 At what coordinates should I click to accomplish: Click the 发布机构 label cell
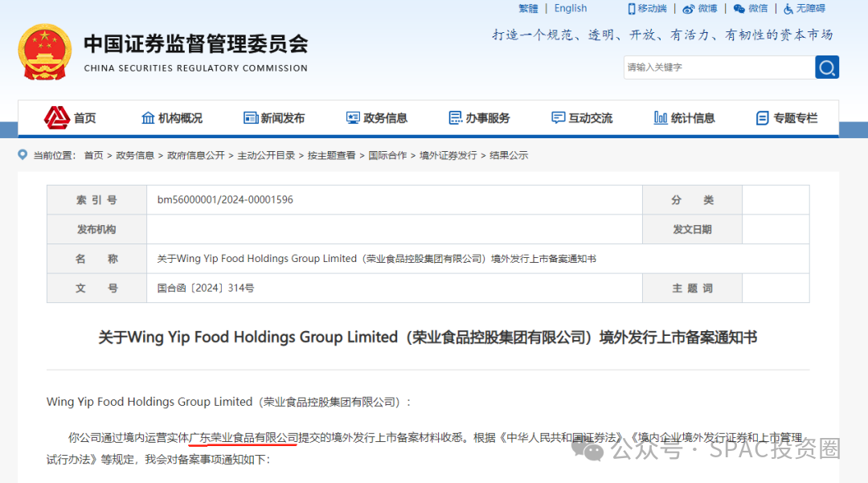97,229
